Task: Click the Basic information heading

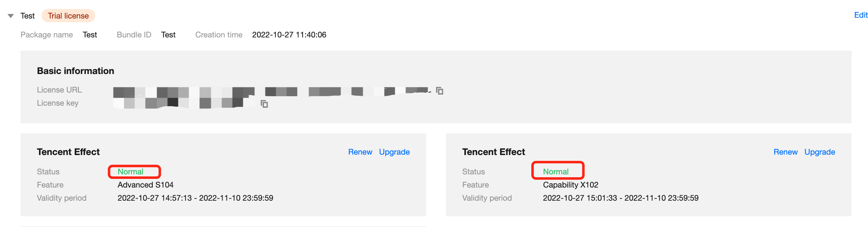Action: coord(76,71)
